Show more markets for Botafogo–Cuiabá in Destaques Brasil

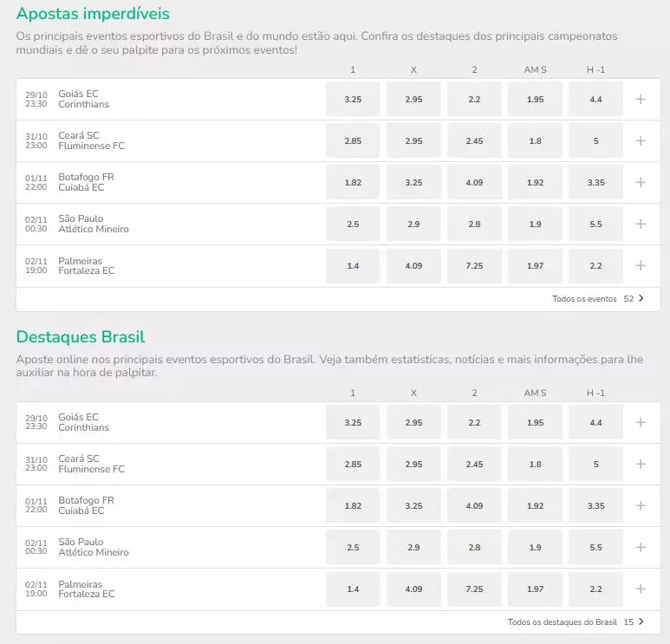coord(641,505)
